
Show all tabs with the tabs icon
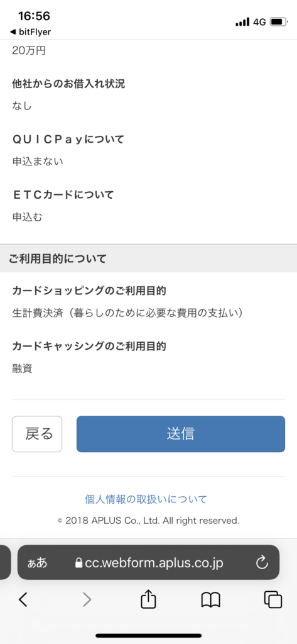273,599
